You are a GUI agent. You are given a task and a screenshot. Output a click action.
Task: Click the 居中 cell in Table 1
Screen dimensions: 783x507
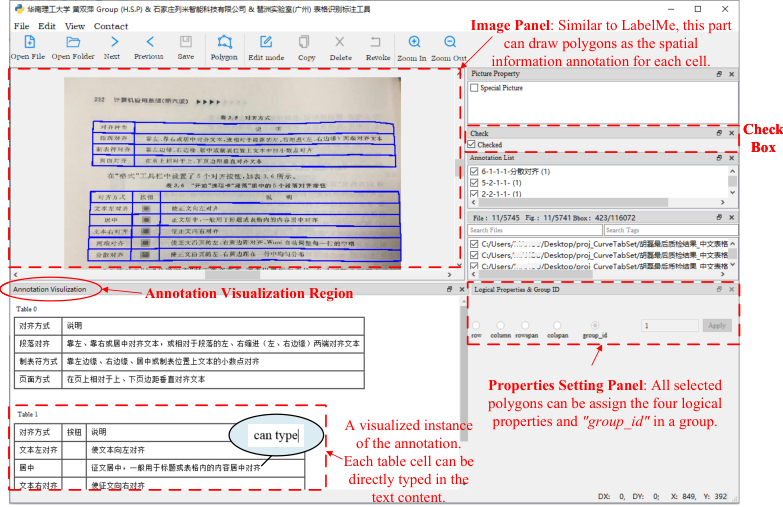(x=38, y=468)
